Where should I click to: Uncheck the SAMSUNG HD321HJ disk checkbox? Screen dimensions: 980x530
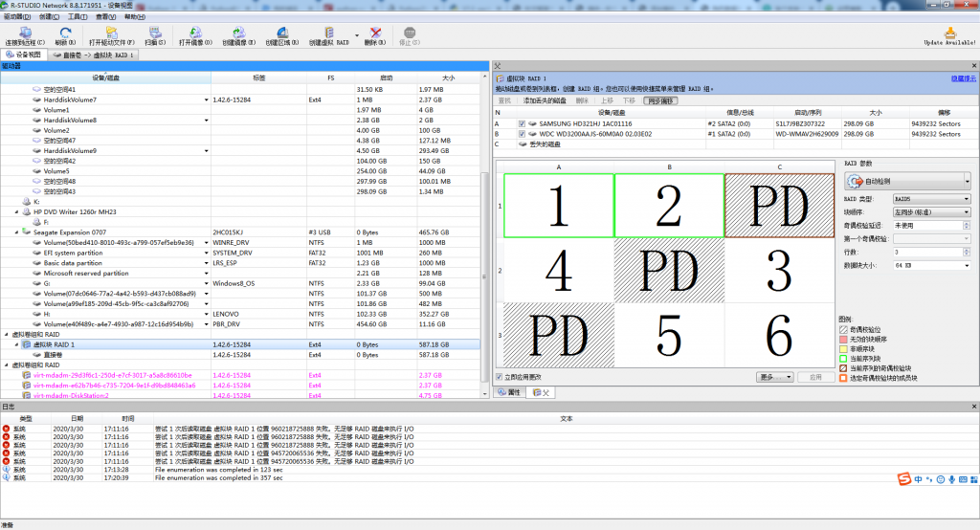pos(522,124)
